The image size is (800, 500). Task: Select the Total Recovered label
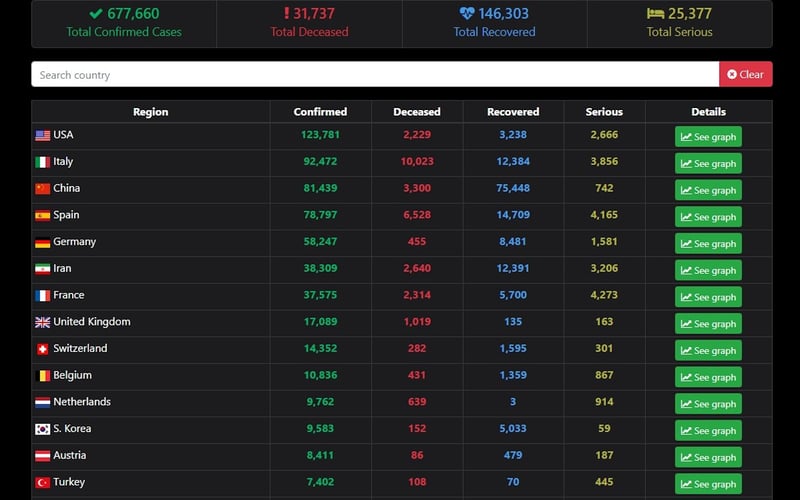pos(494,32)
